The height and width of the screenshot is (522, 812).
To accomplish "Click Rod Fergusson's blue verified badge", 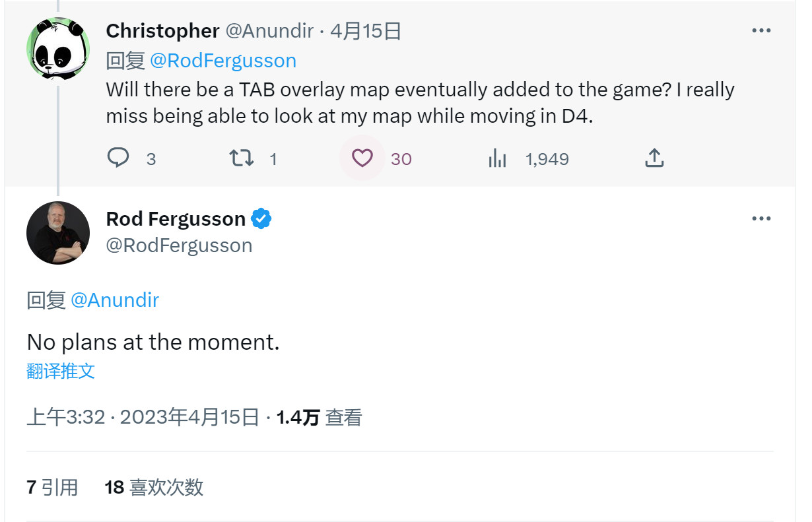I will (262, 218).
